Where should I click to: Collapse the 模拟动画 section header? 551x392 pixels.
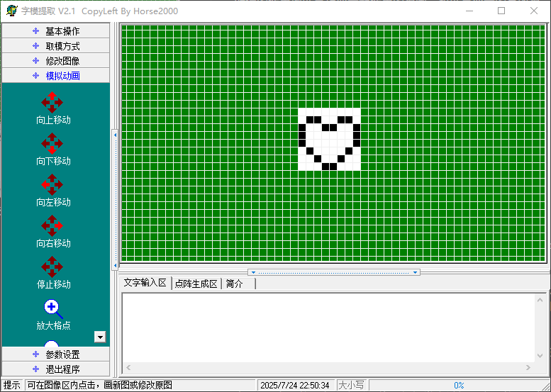56,76
